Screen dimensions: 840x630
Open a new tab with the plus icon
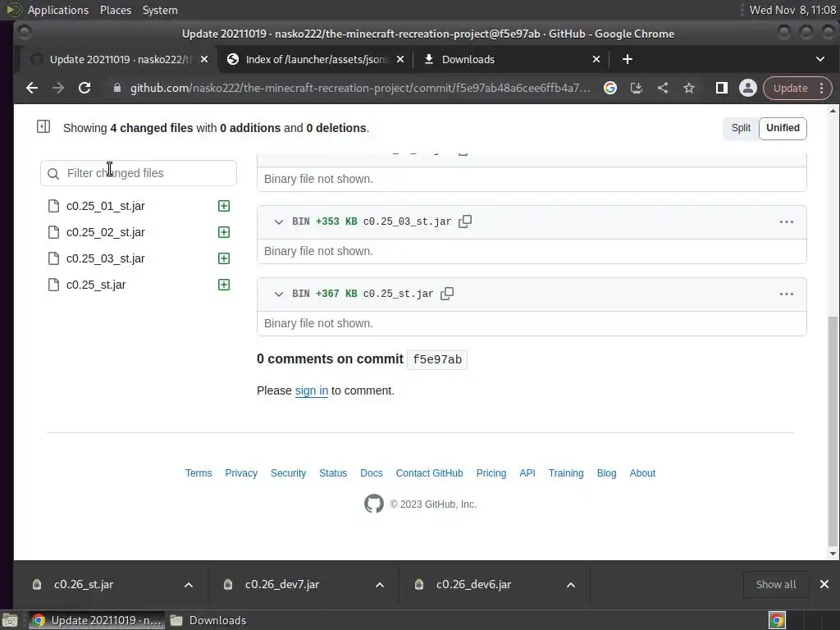coord(628,59)
